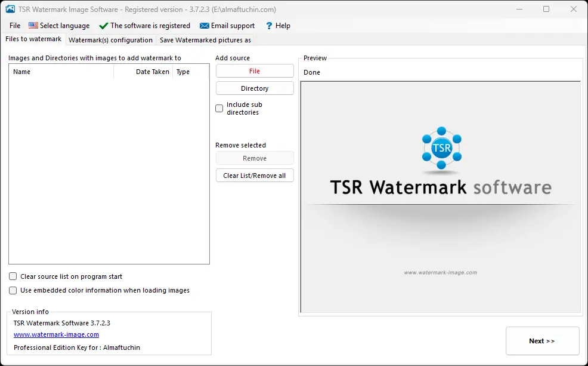Viewport: 588px width, 366px height.
Task: Maximize the TSR Watermark window
Action: [x=546, y=10]
